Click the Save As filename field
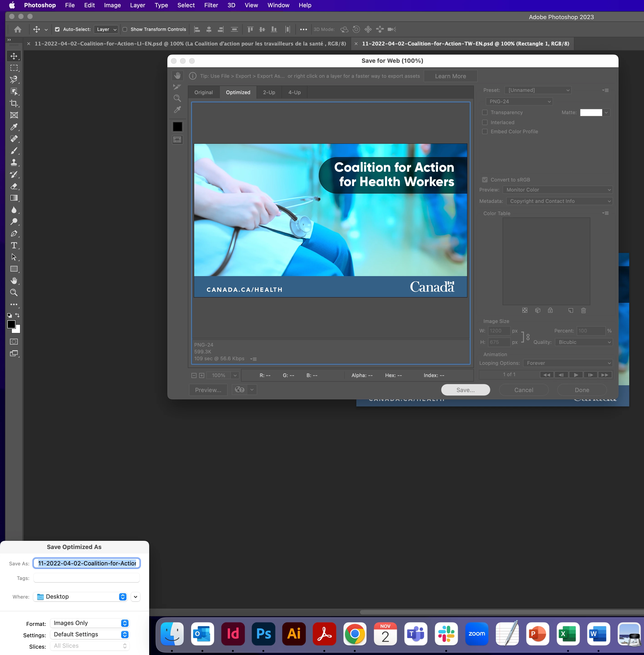Screen dimensions: 644x655 [87, 563]
